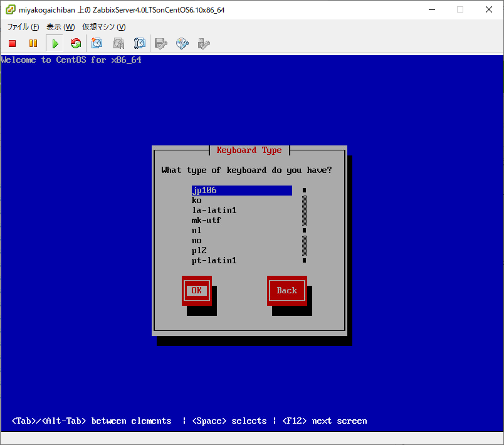The height and width of the screenshot is (445, 504).
Task: Click the '<Space> selects' hint text
Action: coord(229,421)
